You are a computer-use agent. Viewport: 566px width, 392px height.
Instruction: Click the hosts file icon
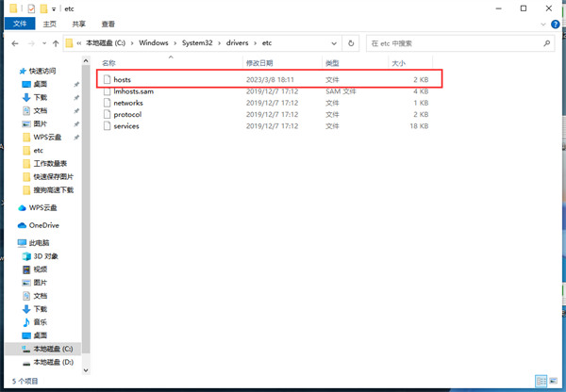pos(107,79)
